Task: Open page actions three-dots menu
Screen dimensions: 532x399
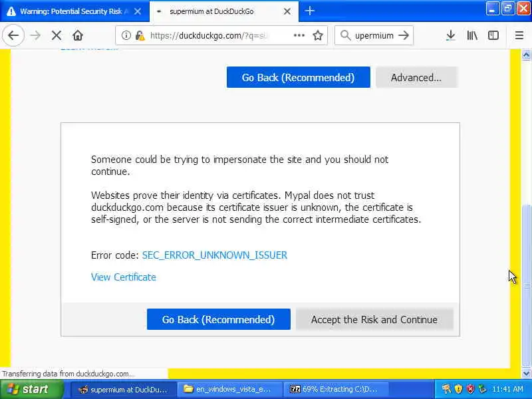Action: coord(299,35)
